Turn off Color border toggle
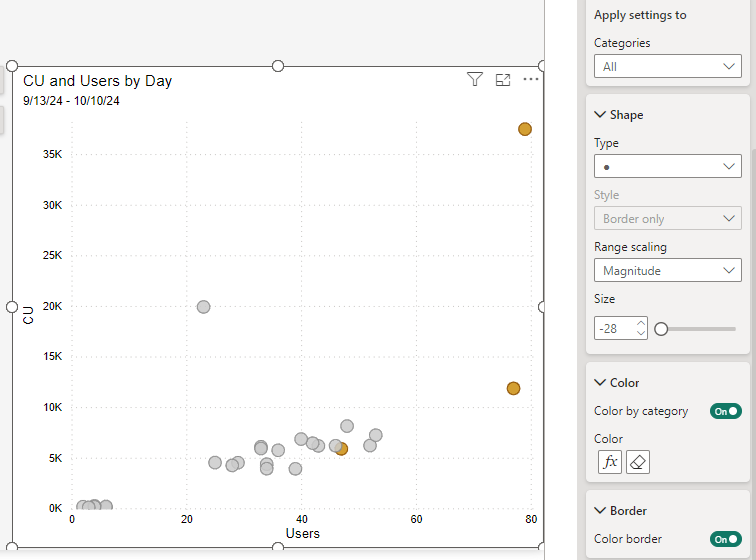This screenshot has height=560, width=756. 726,539
